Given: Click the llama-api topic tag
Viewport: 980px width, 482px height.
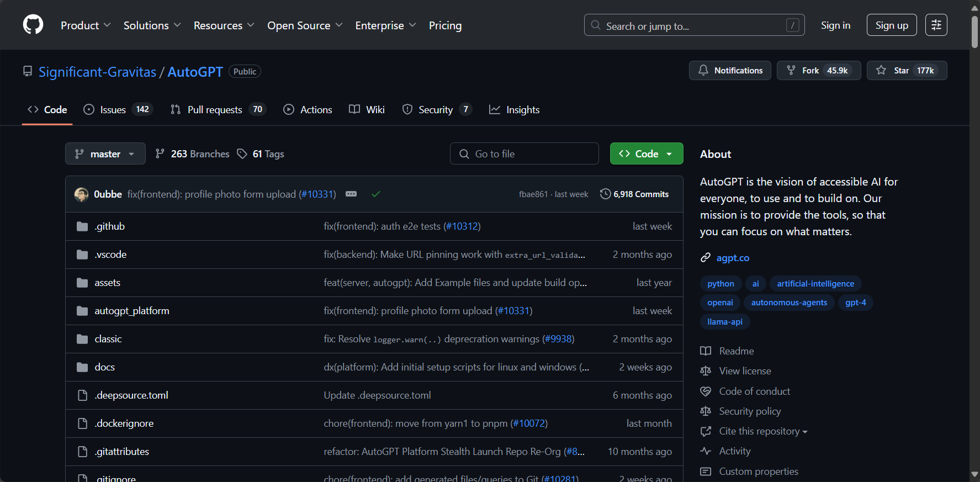Looking at the screenshot, I should tap(725, 322).
